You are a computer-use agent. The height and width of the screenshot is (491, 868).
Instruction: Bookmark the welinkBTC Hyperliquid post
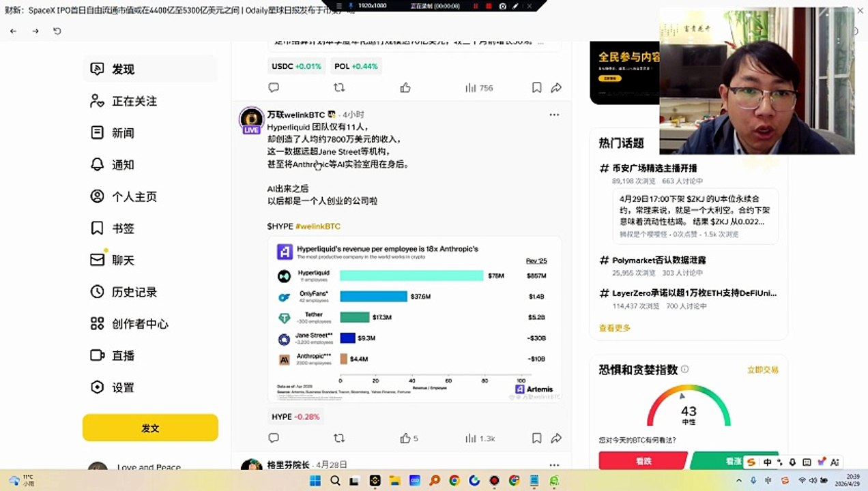[x=537, y=438]
